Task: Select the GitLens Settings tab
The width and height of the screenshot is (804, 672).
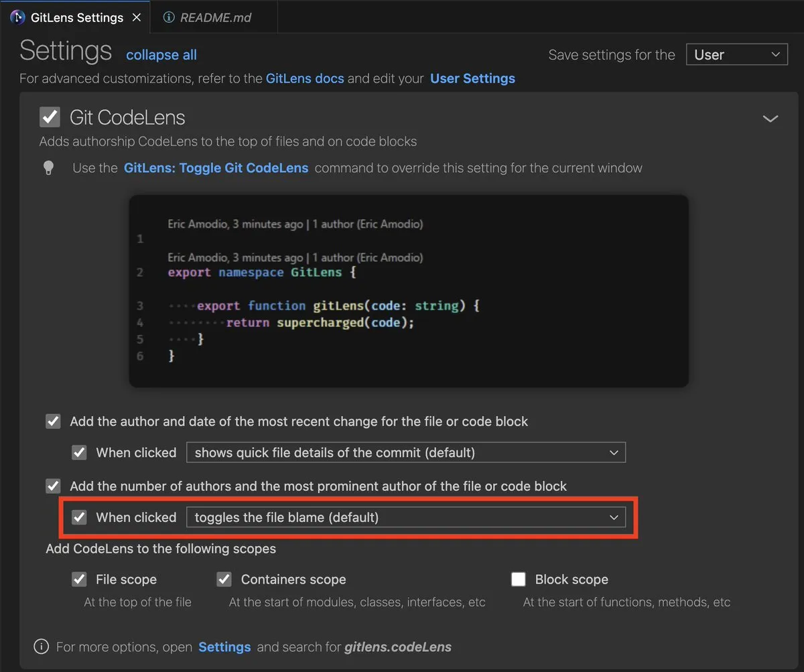Action: (74, 17)
